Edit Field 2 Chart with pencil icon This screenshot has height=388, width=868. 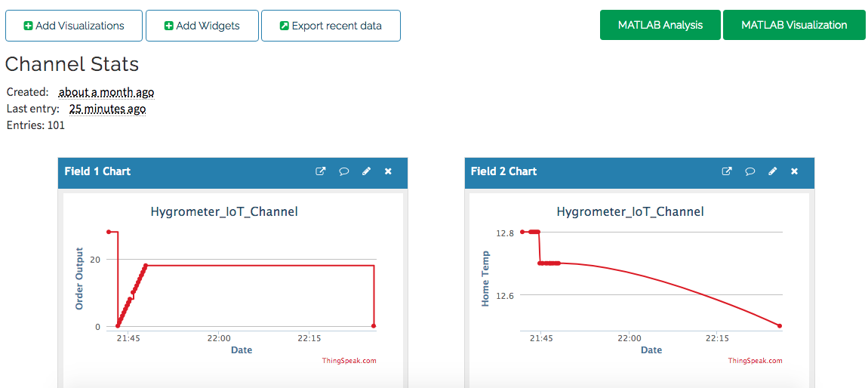tap(772, 171)
